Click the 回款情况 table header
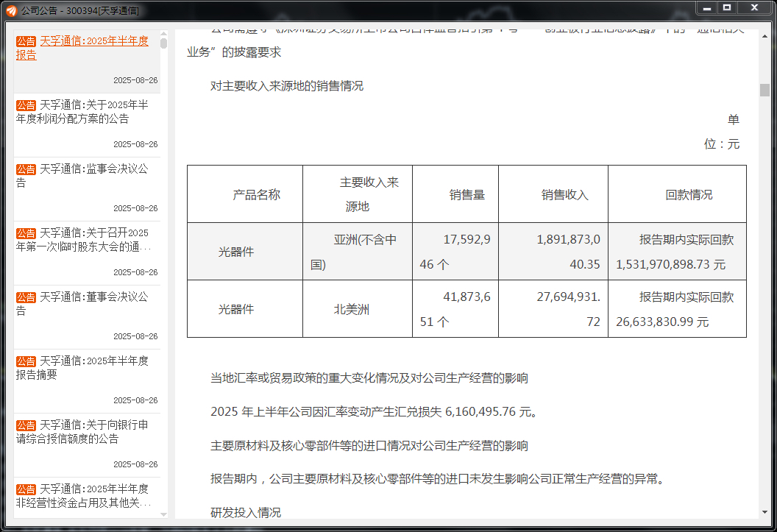 tap(677, 194)
